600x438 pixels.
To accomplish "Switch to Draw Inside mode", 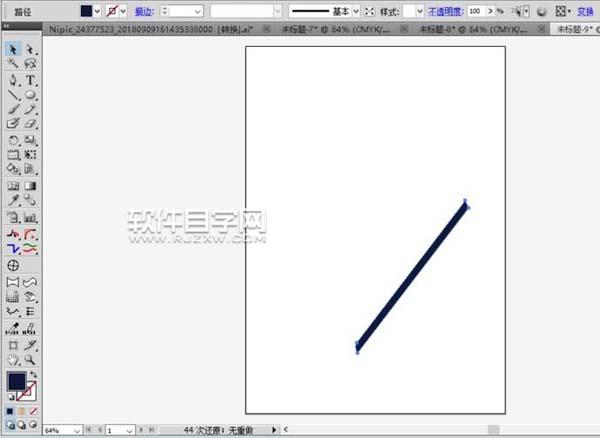I will [33, 425].
